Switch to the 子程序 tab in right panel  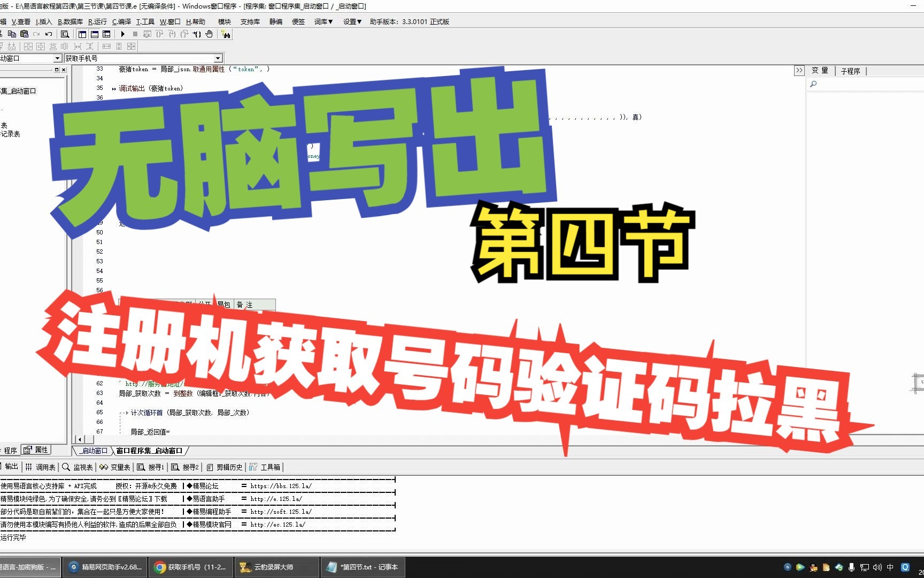point(850,71)
